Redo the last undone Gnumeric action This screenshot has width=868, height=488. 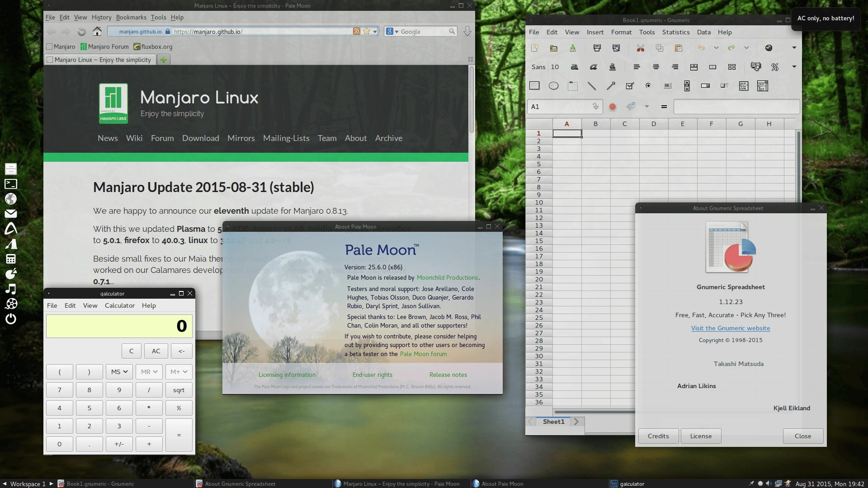(x=731, y=48)
